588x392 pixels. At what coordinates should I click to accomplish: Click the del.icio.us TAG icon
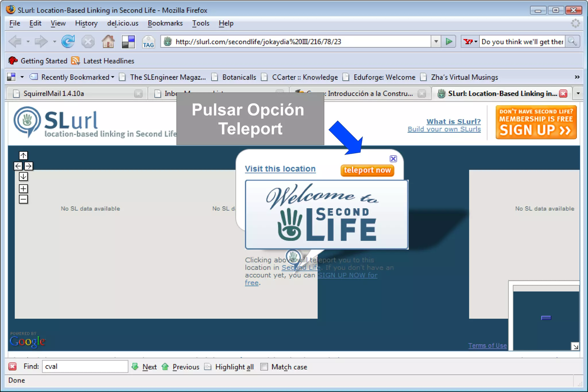(x=148, y=42)
